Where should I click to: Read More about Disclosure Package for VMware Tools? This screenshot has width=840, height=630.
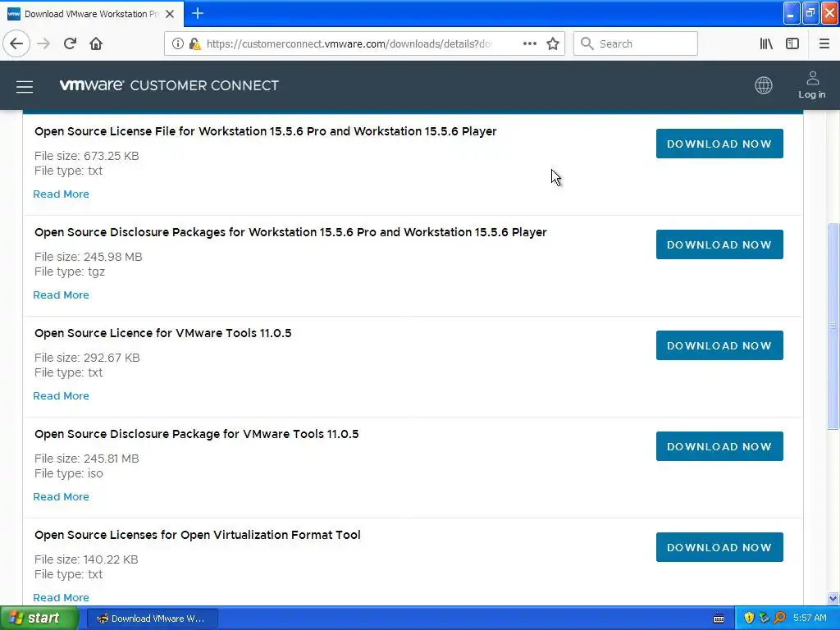coord(61,496)
